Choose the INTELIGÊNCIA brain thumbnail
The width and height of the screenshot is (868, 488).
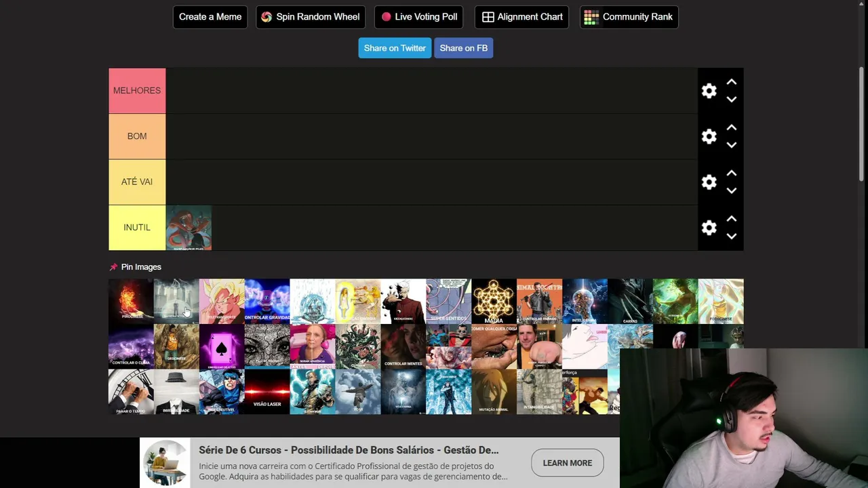(585, 301)
